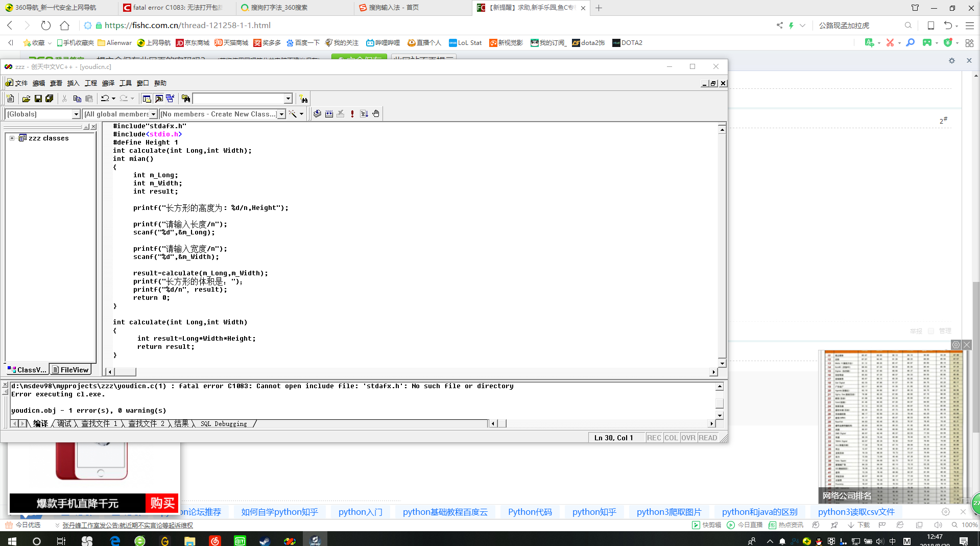Open the Alienware bookmark
This screenshot has height=546, width=980.
115,43
